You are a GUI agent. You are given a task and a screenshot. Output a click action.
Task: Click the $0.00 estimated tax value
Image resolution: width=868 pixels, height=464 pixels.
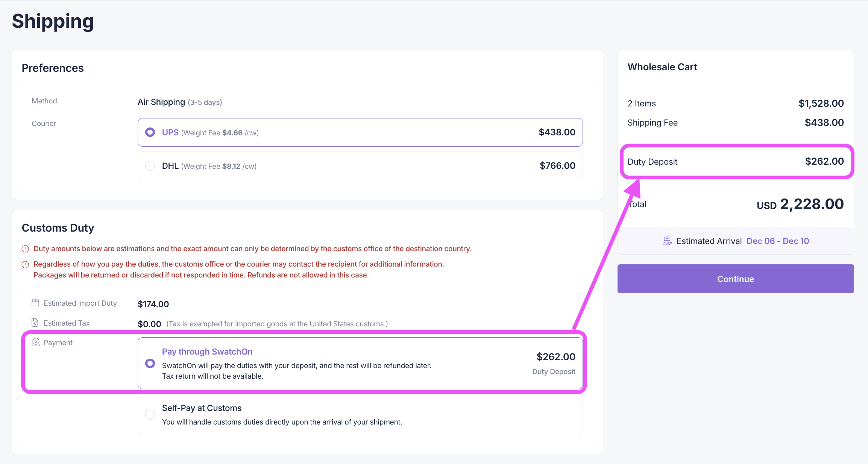(x=149, y=324)
